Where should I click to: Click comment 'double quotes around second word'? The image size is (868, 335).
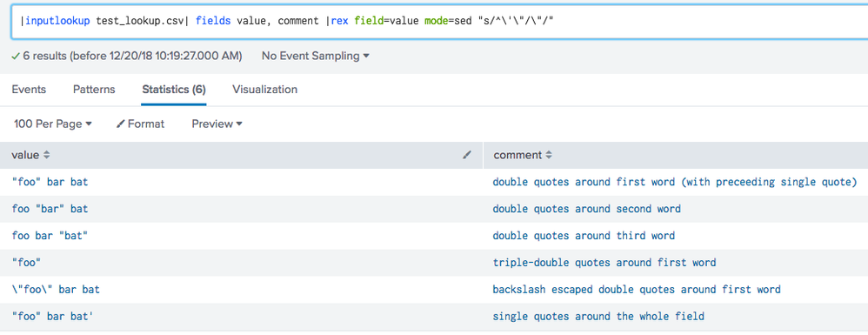pos(587,209)
